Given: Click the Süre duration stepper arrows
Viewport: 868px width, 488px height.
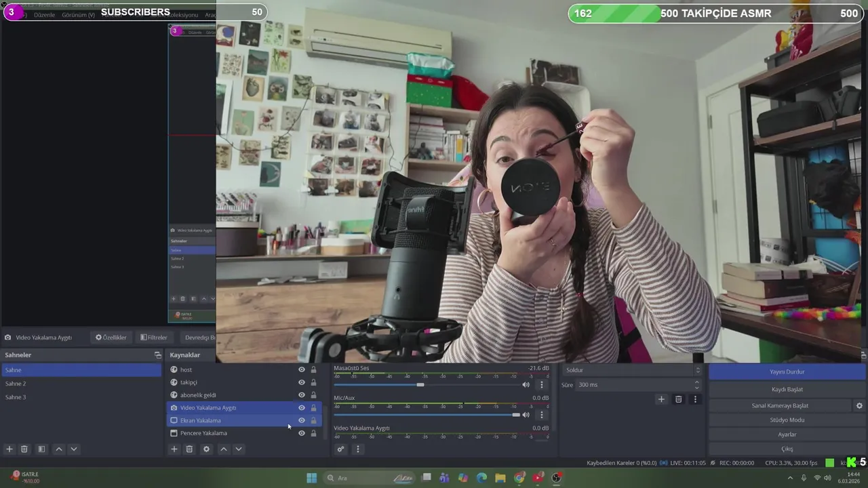Looking at the screenshot, I should pyautogui.click(x=696, y=385).
